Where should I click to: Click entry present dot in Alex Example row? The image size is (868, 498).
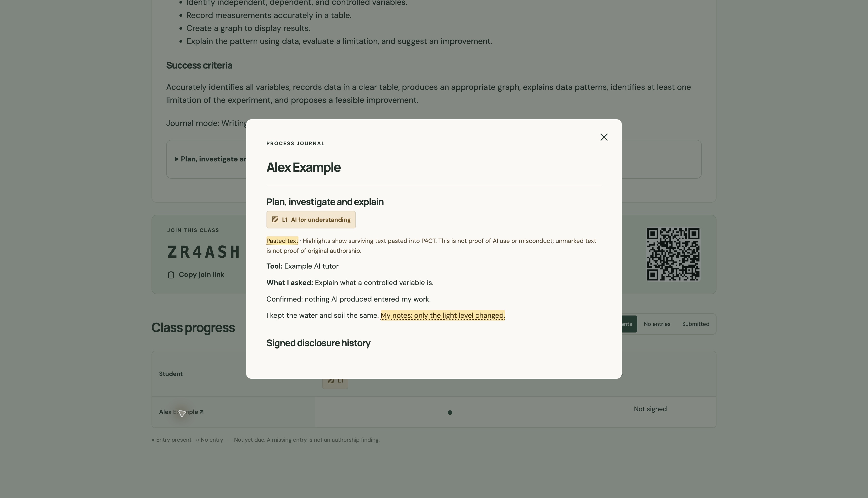[x=450, y=412]
